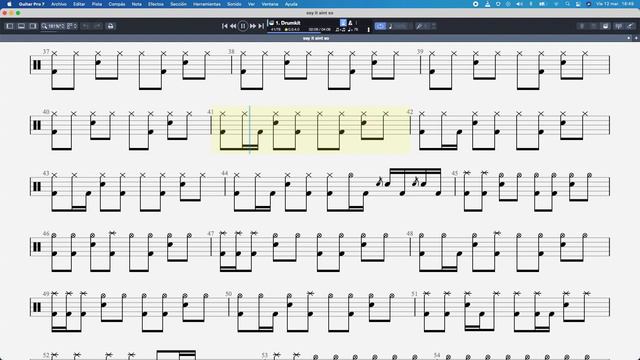This screenshot has height=360, width=640.
Task: Toggle the count-in icon beside the track name
Action: [x=343, y=23]
